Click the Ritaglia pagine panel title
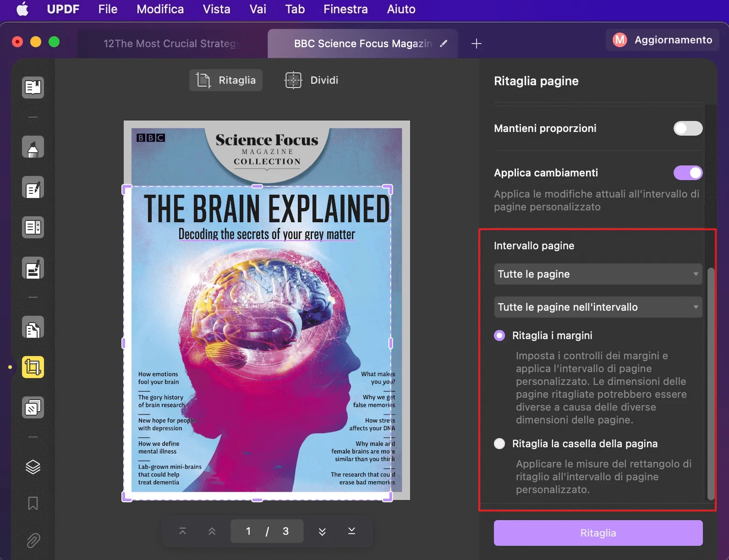Image resolution: width=729 pixels, height=560 pixels. [x=536, y=81]
